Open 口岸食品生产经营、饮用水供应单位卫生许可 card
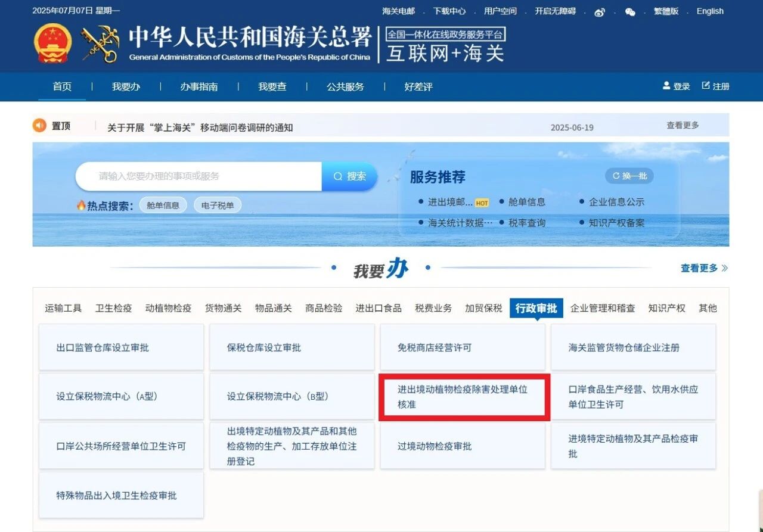This screenshot has width=763, height=532. pos(633,397)
